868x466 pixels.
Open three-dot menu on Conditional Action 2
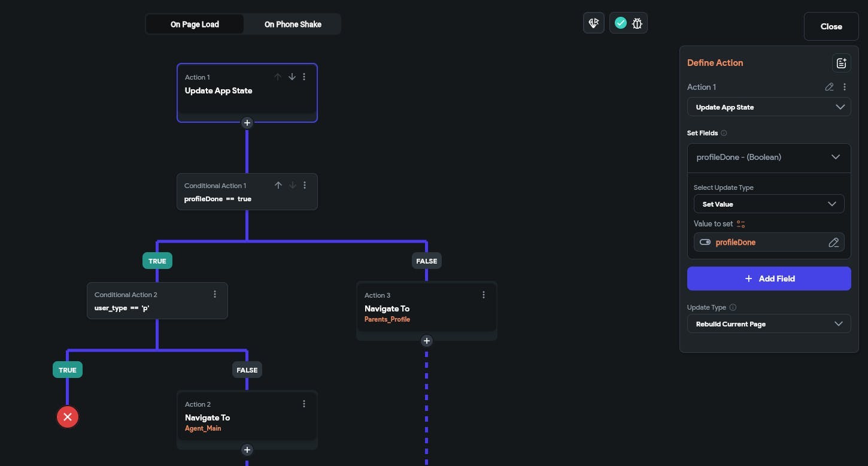[x=215, y=294]
